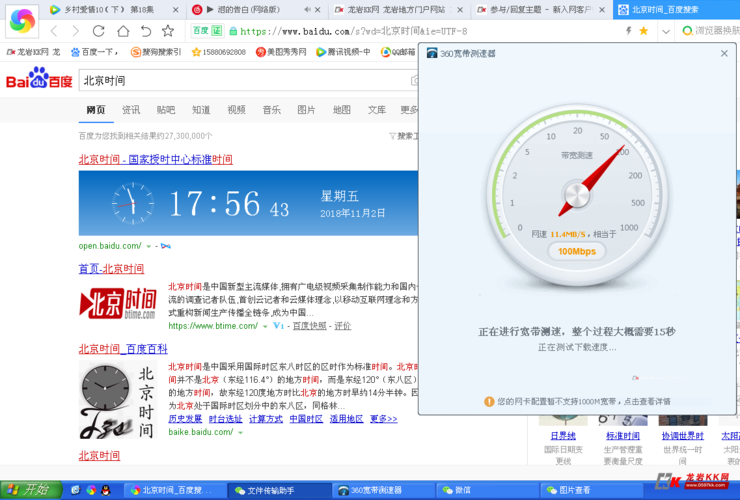This screenshot has height=500, width=740.
Task: Click the 360 browser colorful logo
Action: (x=22, y=20)
